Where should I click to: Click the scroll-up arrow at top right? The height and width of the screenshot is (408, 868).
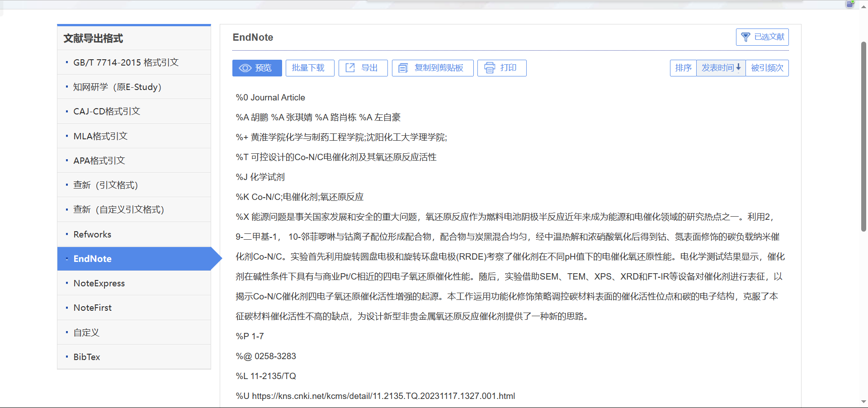tap(863, 6)
